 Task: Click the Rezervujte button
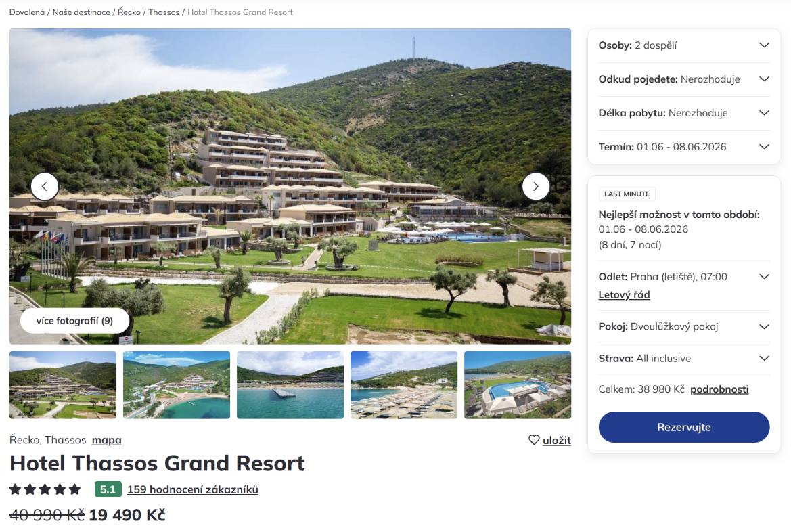684,427
